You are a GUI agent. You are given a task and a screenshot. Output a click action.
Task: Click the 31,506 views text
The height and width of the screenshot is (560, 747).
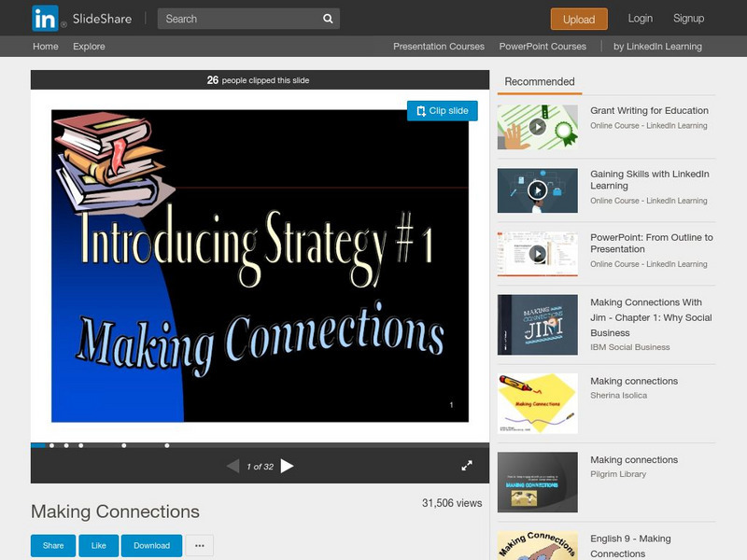[x=452, y=503]
